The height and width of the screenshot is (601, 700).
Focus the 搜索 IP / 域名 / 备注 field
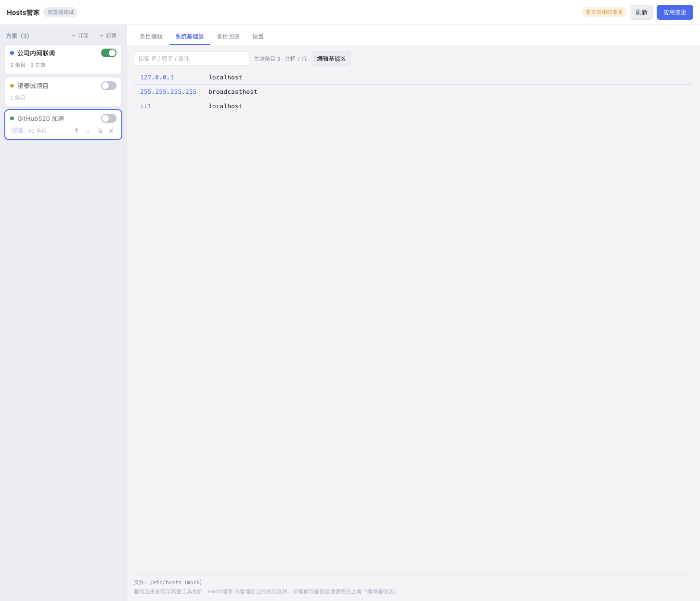click(x=192, y=59)
